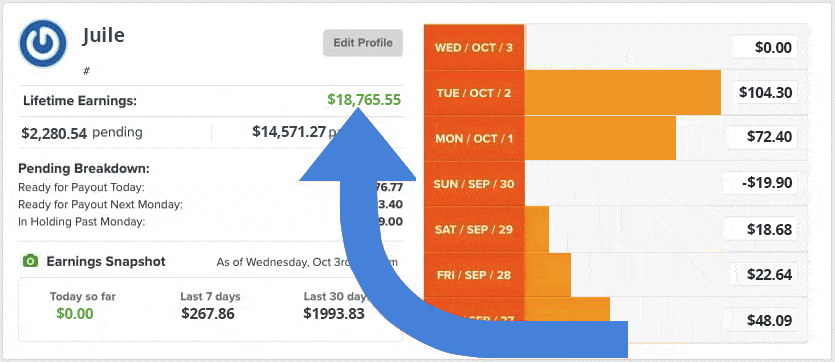This screenshot has width=835, height=362.
Task: Click the Edit Profile button
Action: (363, 43)
